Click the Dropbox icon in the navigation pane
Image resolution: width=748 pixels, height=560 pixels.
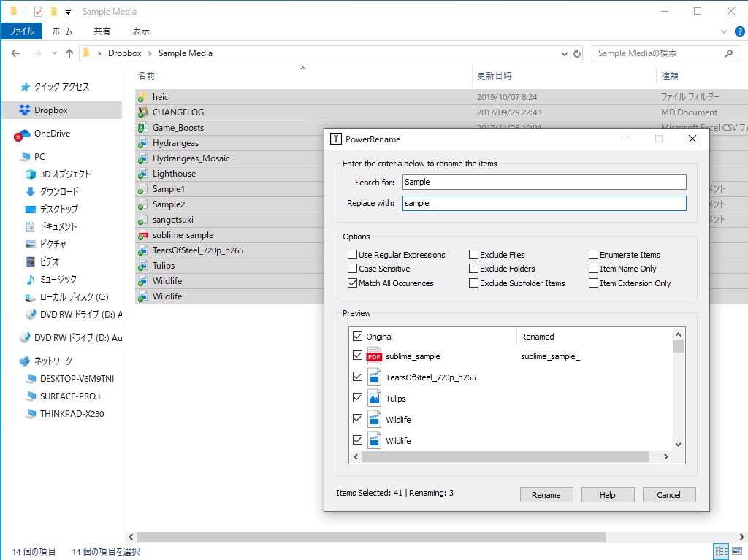click(x=24, y=110)
